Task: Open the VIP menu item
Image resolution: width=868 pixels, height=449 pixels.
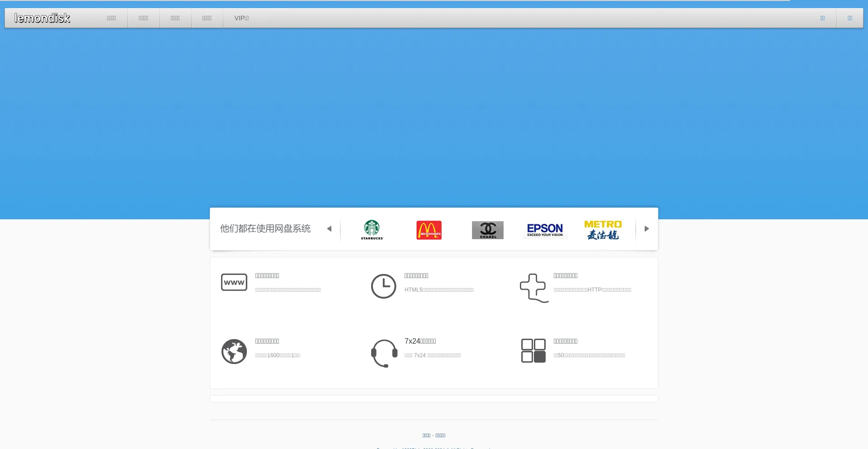Action: tap(241, 18)
